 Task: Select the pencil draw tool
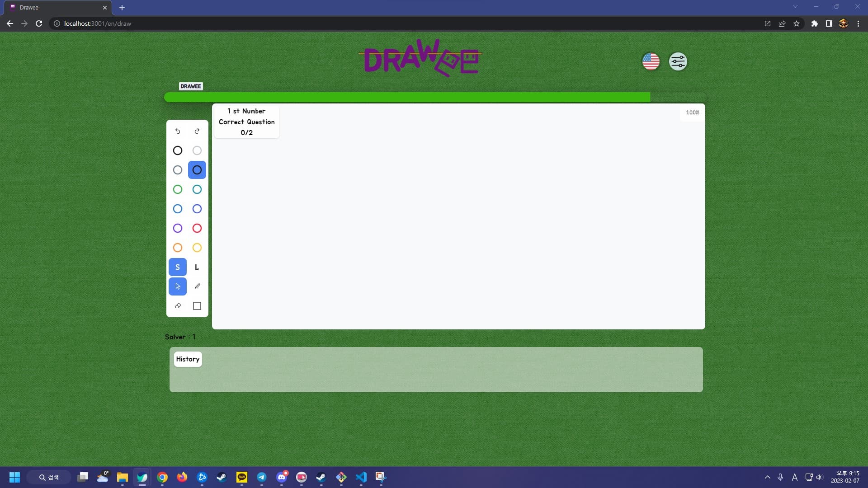pos(197,286)
